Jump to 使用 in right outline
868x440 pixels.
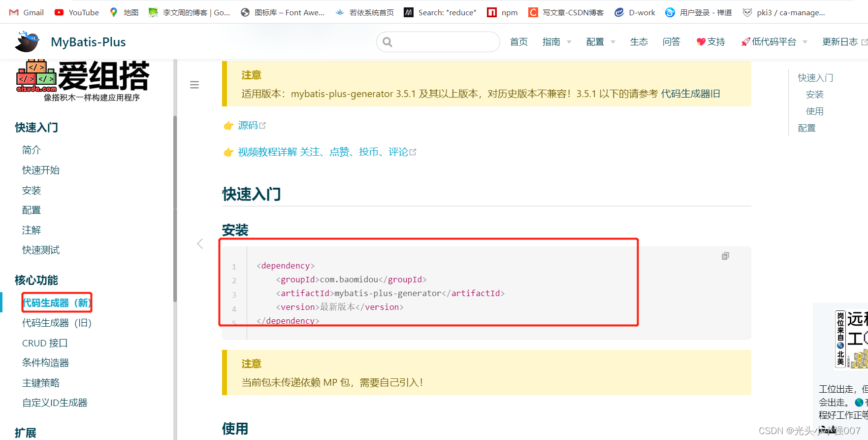(815, 111)
